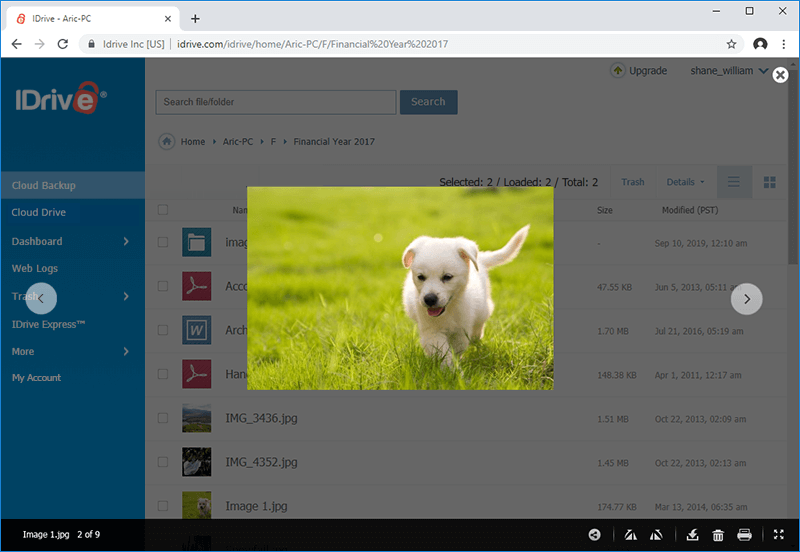Delete the image using the trash icon
This screenshot has height=552, width=800.
click(718, 535)
